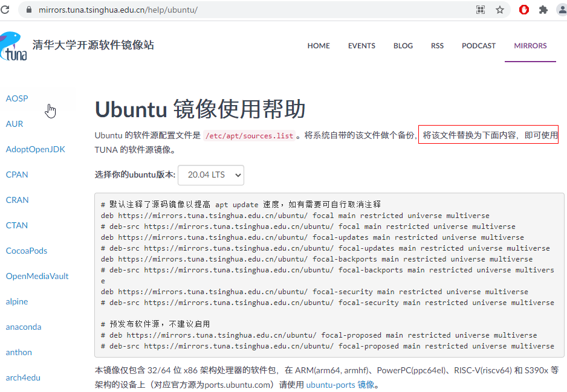Open anthon help in the sidebar
The image size is (567, 392).
click(x=19, y=352)
